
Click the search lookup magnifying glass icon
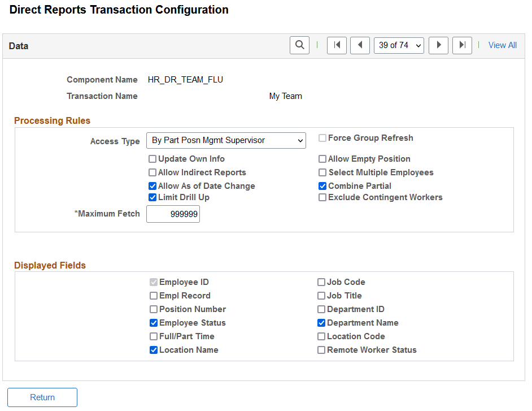[299, 45]
